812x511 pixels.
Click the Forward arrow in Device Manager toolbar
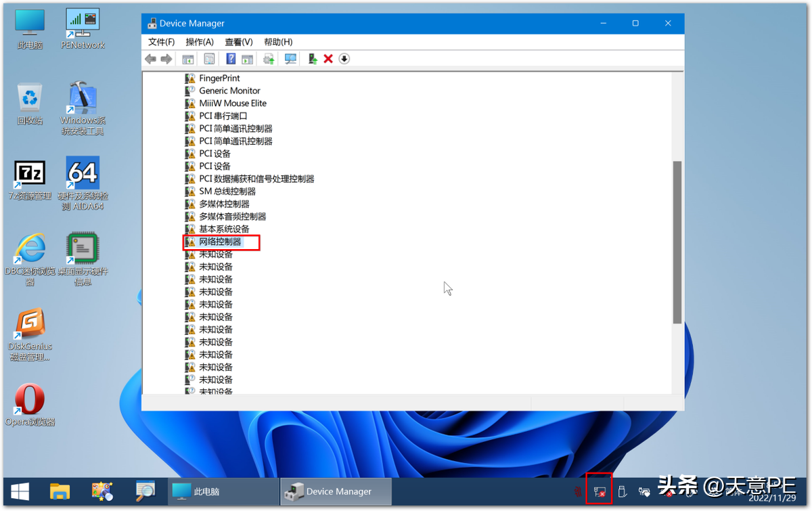click(x=166, y=60)
